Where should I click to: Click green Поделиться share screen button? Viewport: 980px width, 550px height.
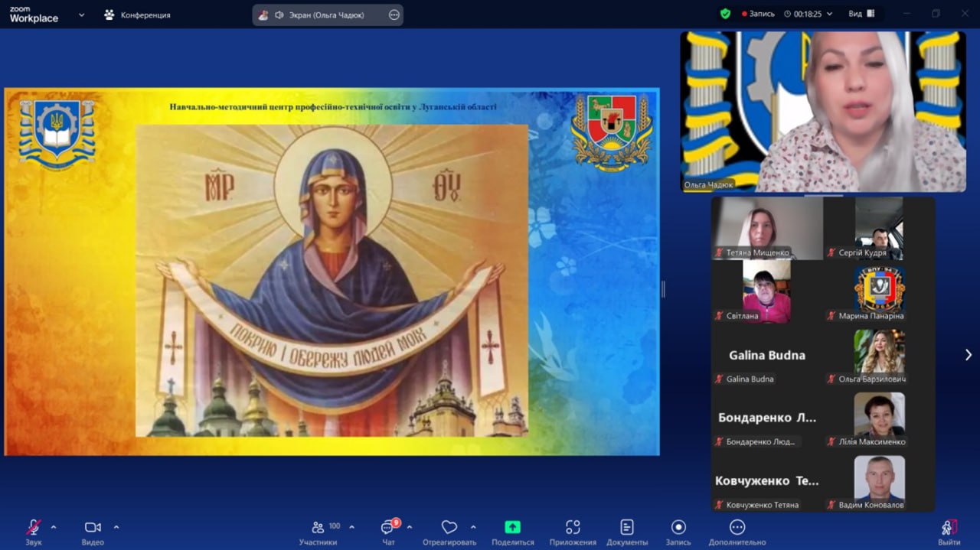[512, 527]
